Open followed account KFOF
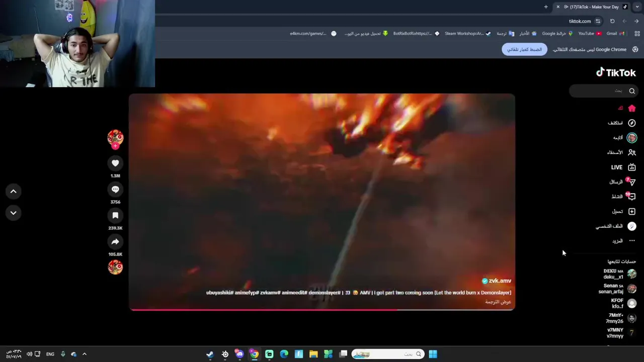This screenshot has width=644, height=362. (x=624, y=303)
